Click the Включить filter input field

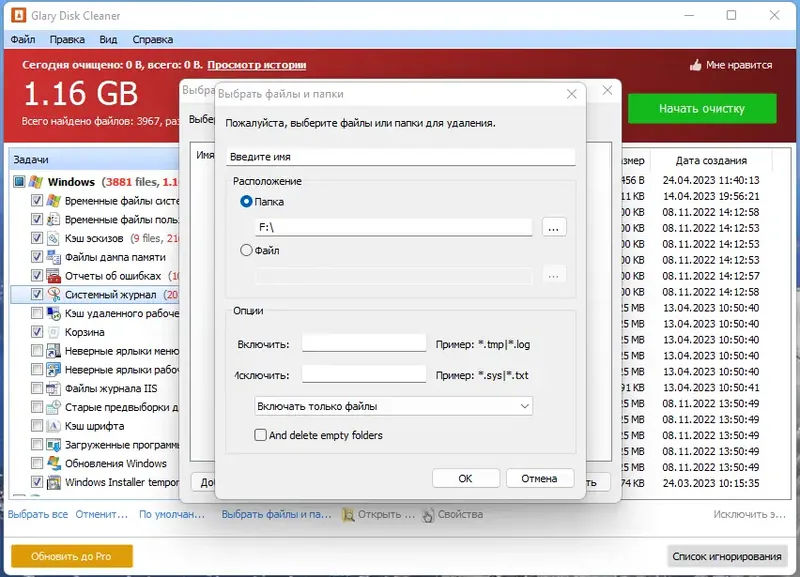[x=364, y=343]
